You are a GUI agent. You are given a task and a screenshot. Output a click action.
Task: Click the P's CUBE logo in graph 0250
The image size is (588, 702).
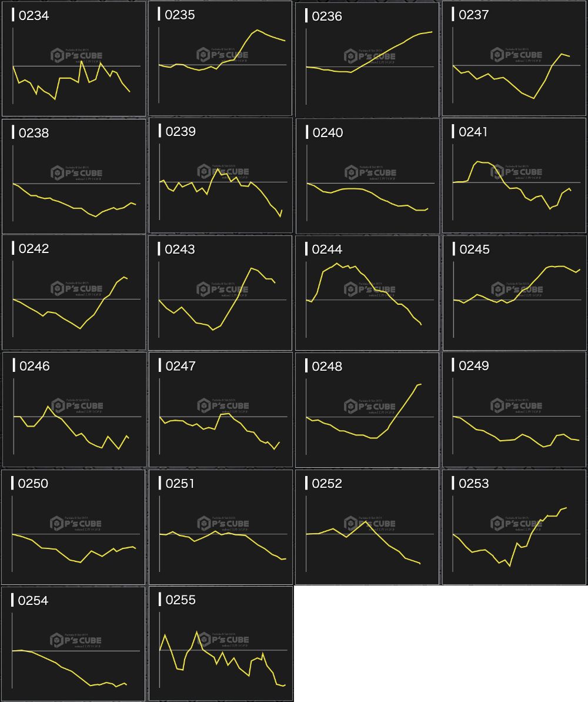(x=76, y=523)
